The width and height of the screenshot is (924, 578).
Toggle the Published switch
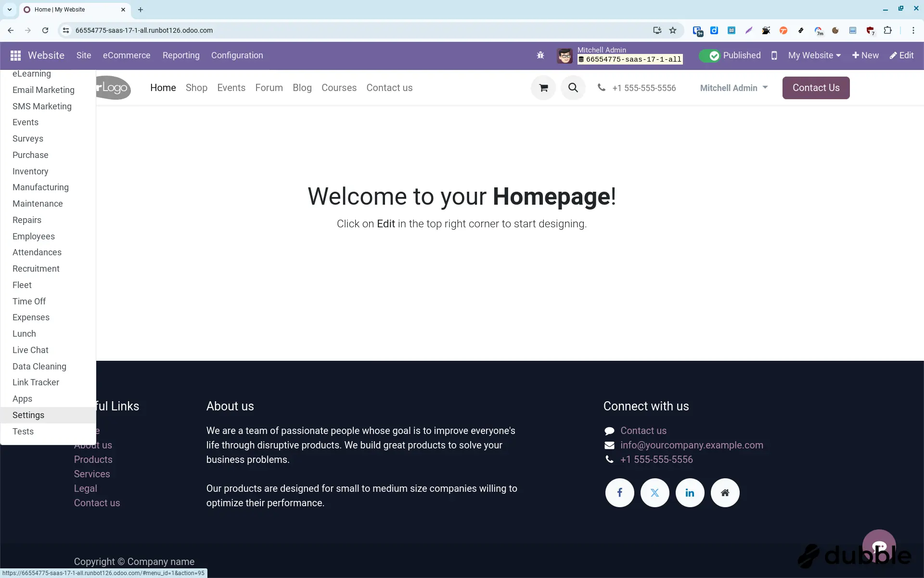709,56
